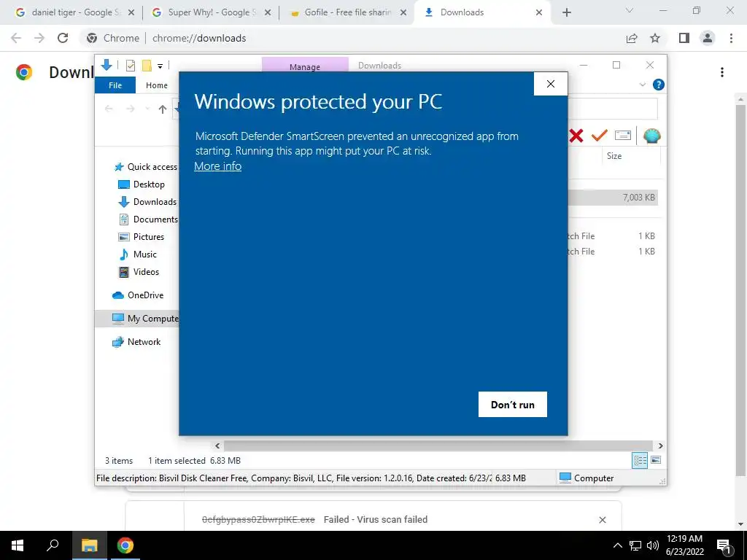This screenshot has width=747, height=560.
Task: Open the Customize Quick Access Toolbar dropdown
Action: 160,66
